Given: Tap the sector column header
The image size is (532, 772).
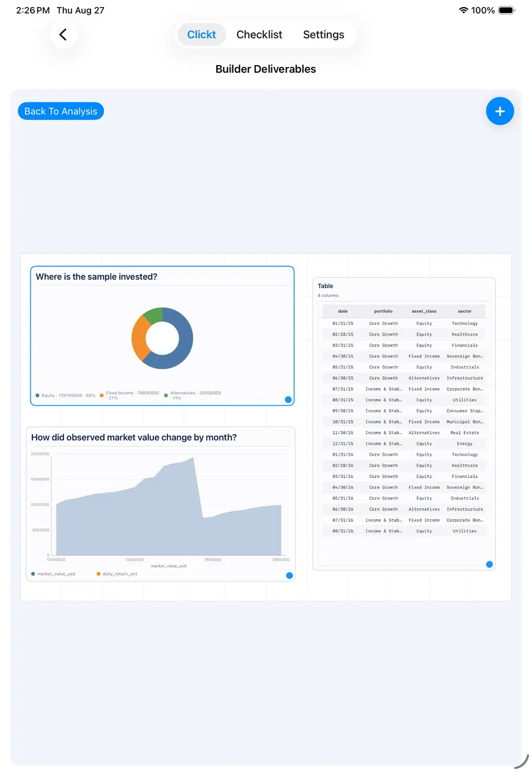Looking at the screenshot, I should point(465,311).
